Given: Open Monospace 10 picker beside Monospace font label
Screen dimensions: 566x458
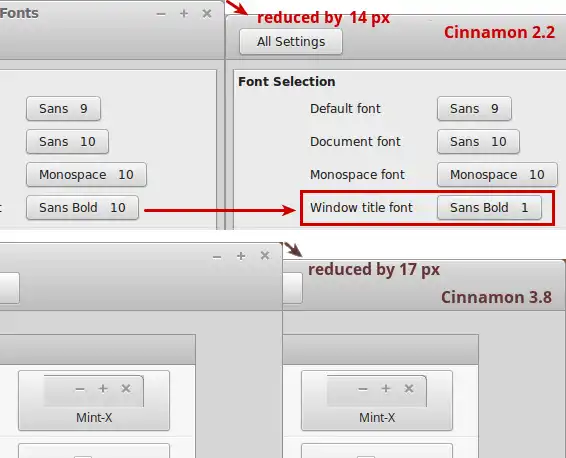Looking at the screenshot, I should pos(497,175).
